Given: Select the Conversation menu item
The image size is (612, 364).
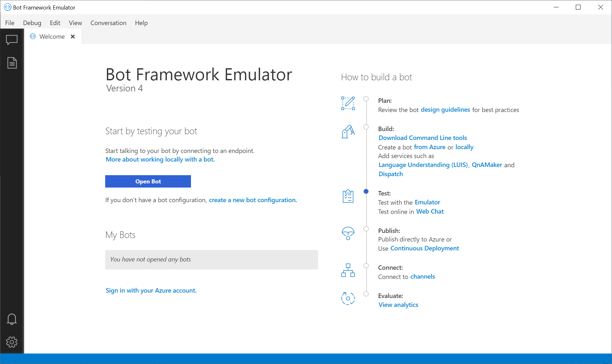Looking at the screenshot, I should pos(108,23).
